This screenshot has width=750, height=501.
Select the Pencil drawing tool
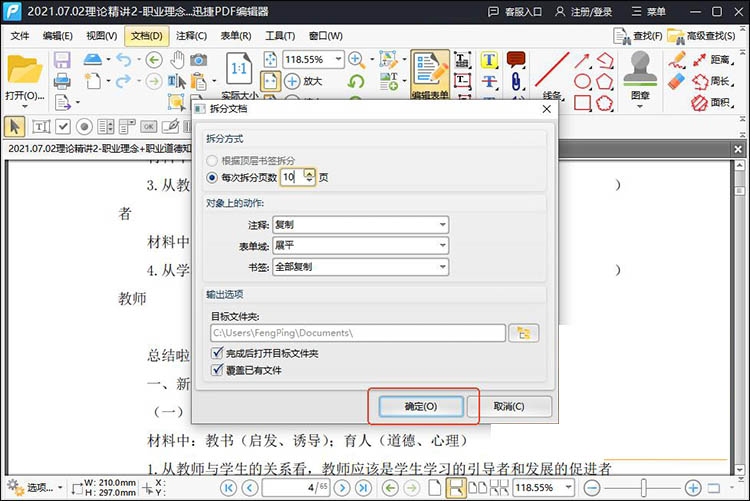[x=677, y=60]
